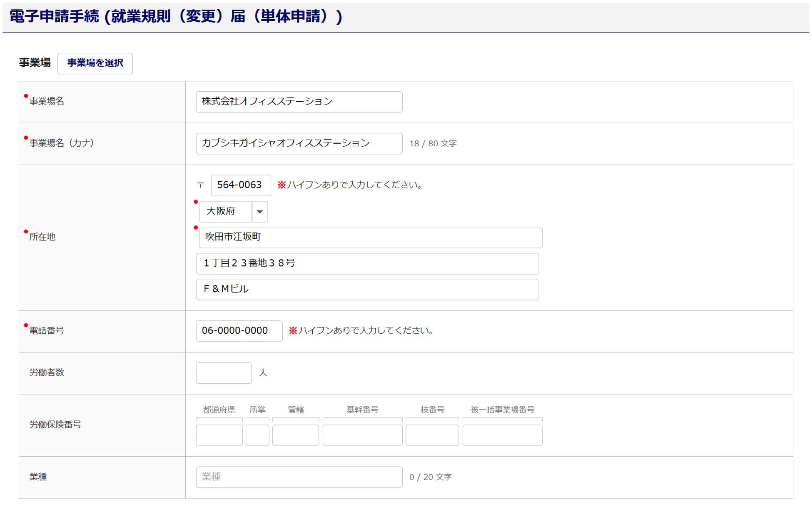Open the 大阪府 prefecture dropdown arrow
This screenshot has width=812, height=515.
coord(259,212)
